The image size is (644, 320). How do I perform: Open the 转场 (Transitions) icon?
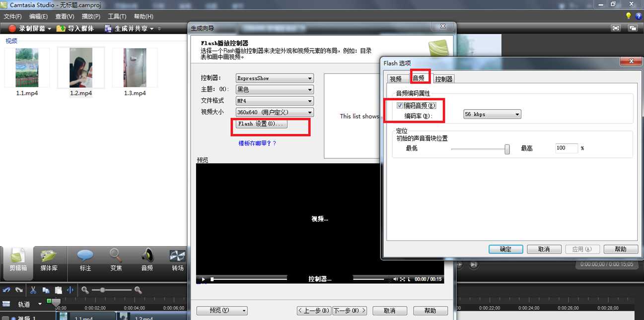[177, 256]
